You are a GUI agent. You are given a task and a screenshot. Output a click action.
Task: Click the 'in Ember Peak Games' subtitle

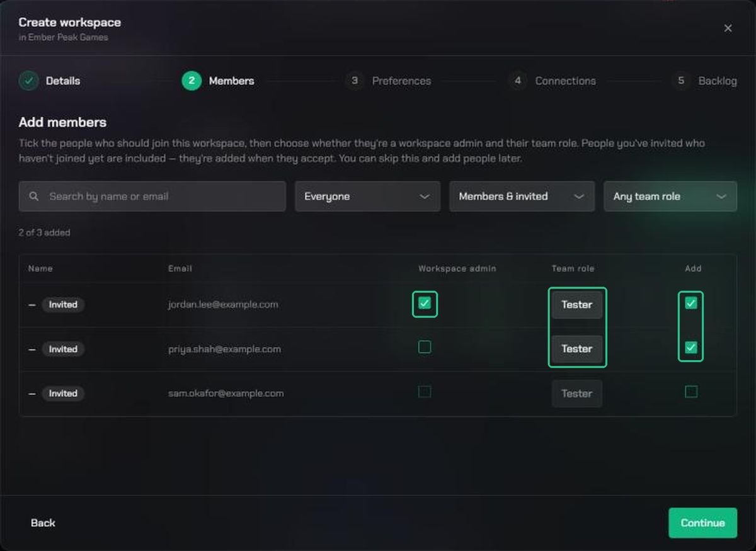(x=63, y=37)
